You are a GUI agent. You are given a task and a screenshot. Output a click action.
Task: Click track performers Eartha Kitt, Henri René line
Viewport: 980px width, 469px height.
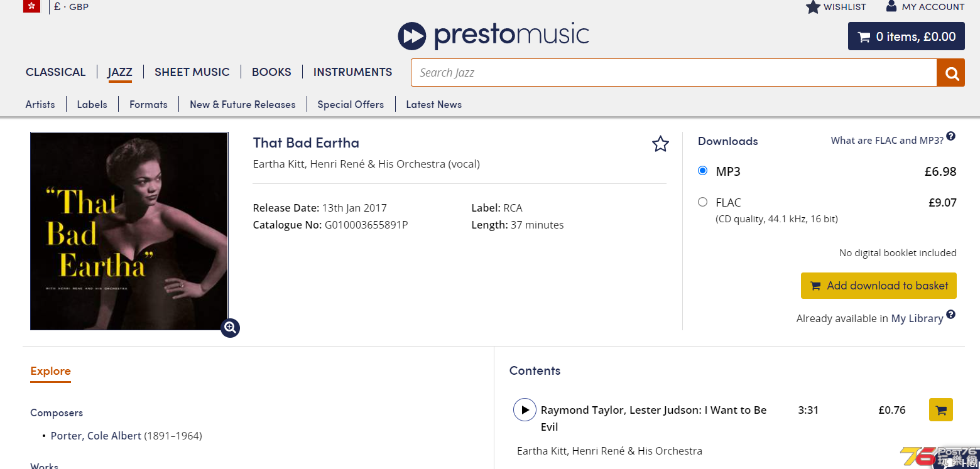pyautogui.click(x=609, y=451)
